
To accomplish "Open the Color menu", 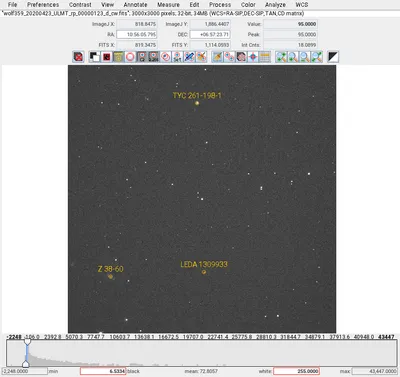I will [248, 5].
